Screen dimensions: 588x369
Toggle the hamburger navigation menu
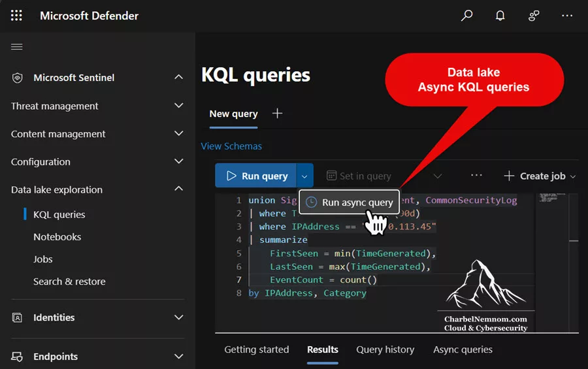pyautogui.click(x=16, y=46)
